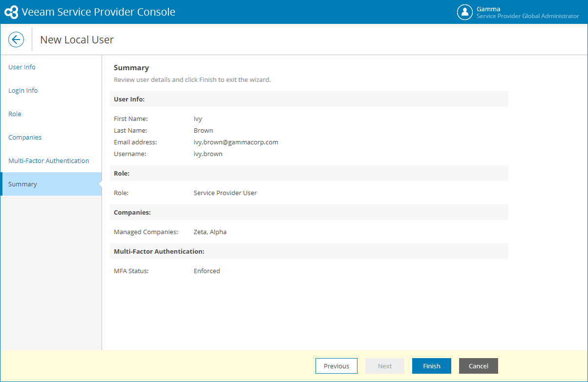Click the Username label

tap(130, 154)
